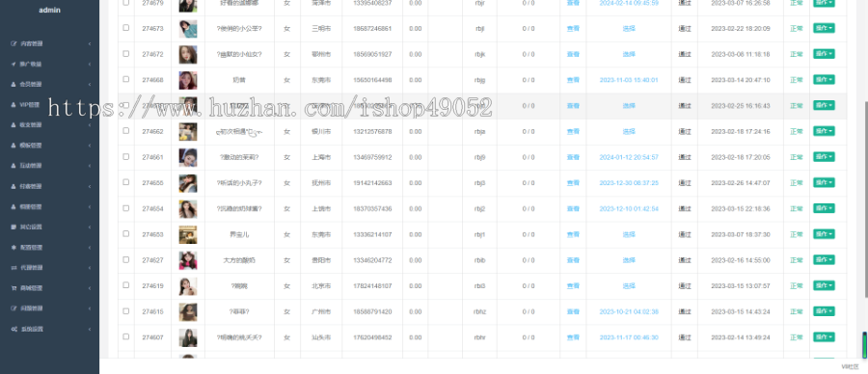Select the checkbox of row 274662
This screenshot has width=868, height=374.
[x=126, y=130]
